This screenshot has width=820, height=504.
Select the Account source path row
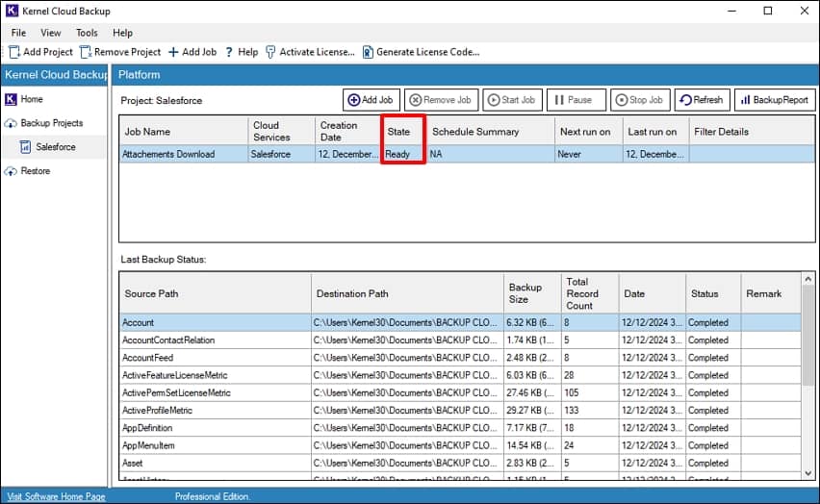point(460,322)
